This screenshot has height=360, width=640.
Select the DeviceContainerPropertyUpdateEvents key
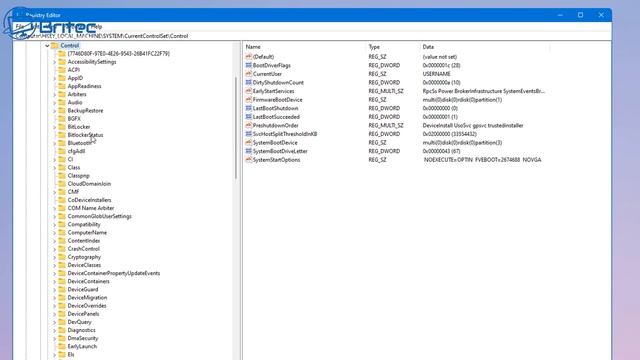pos(113,273)
